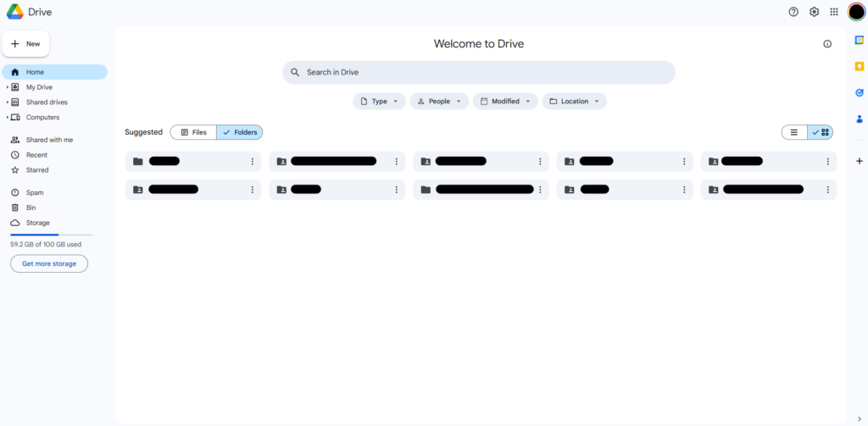Expand the My Drive tree

pyautogui.click(x=8, y=87)
